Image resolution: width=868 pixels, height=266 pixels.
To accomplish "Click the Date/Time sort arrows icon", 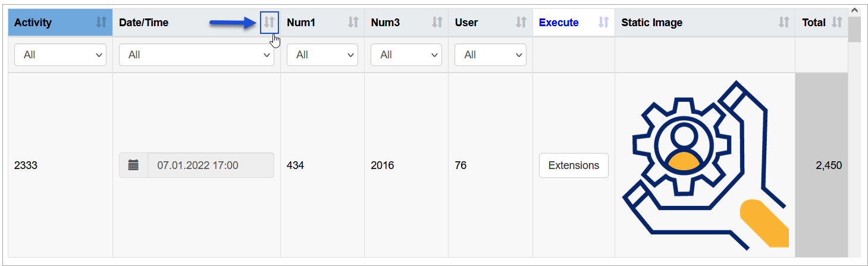I will click(x=270, y=23).
